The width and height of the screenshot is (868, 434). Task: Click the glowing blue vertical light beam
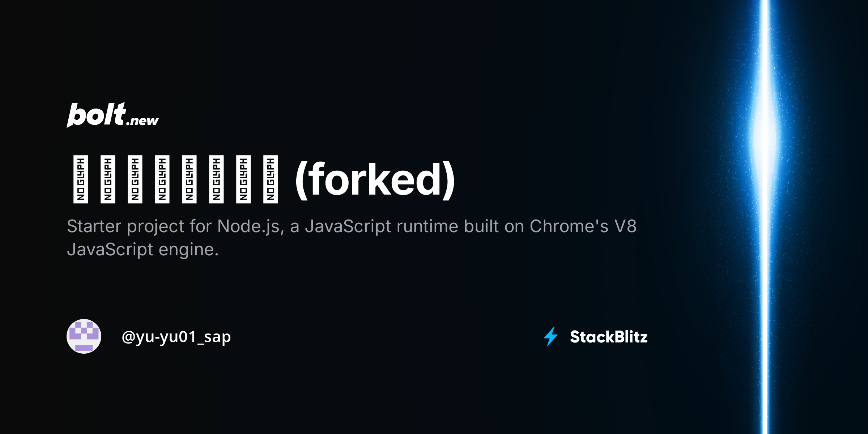[765, 217]
